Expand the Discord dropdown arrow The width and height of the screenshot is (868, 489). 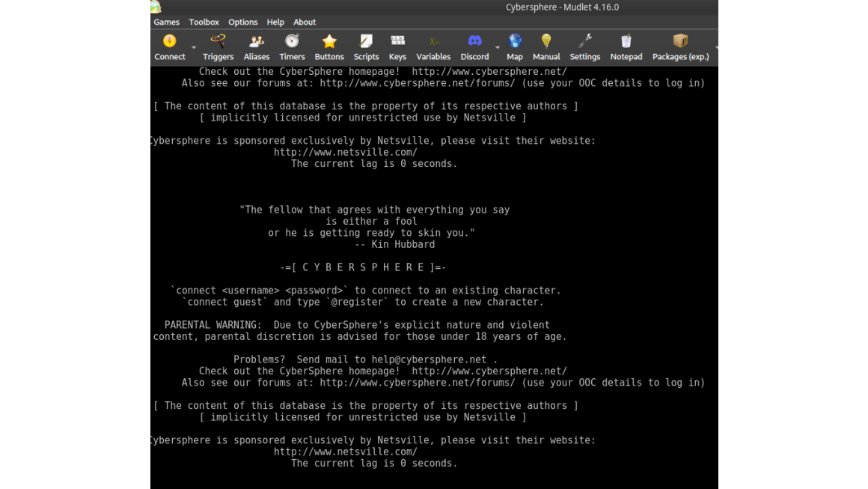pyautogui.click(x=498, y=48)
